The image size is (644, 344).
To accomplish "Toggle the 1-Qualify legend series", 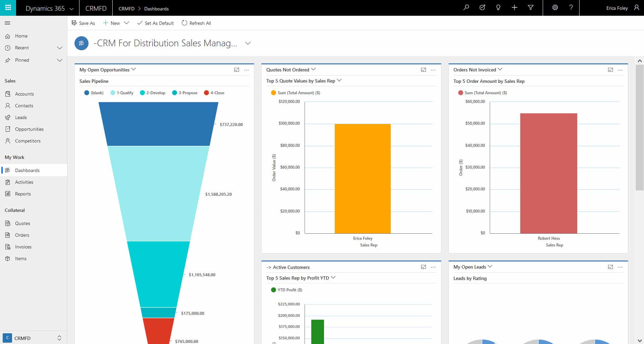I will point(122,93).
